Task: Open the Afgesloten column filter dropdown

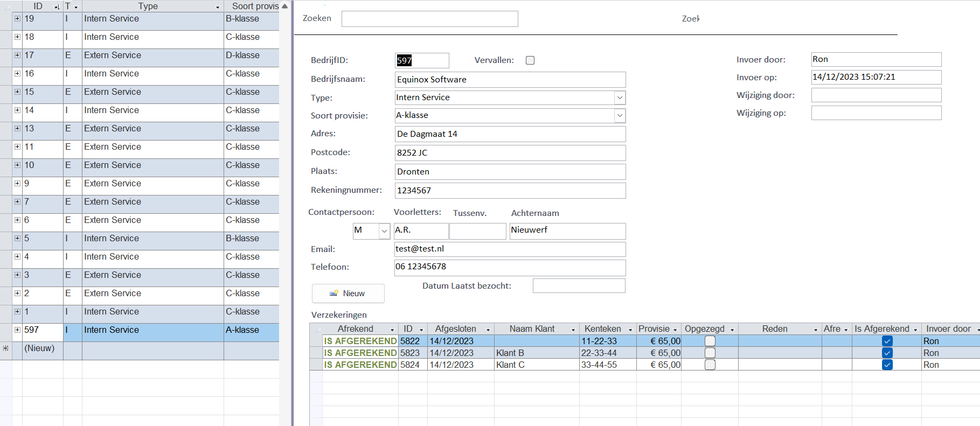Action: [488, 329]
